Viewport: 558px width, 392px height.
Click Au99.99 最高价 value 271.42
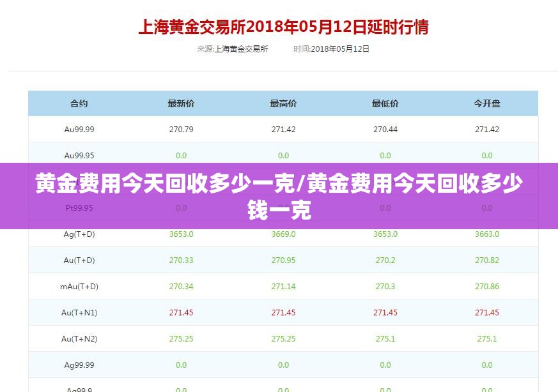(x=283, y=130)
